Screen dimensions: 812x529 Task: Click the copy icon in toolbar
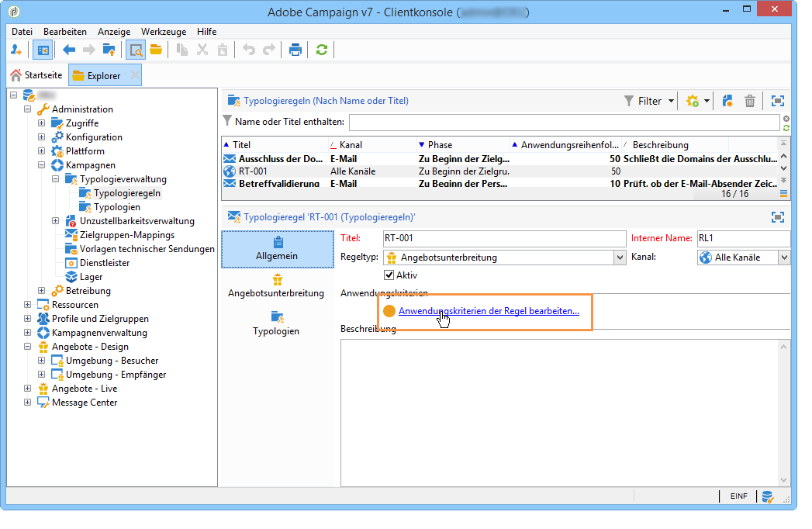(x=181, y=50)
